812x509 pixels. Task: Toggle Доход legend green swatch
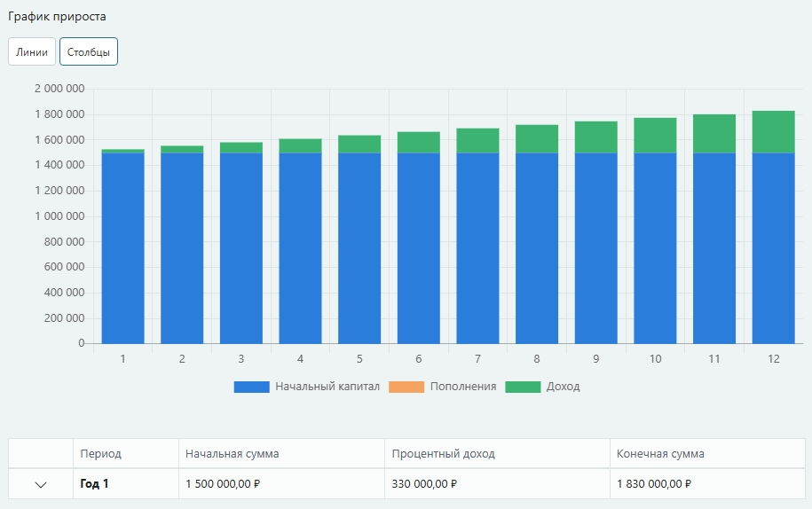pos(523,387)
